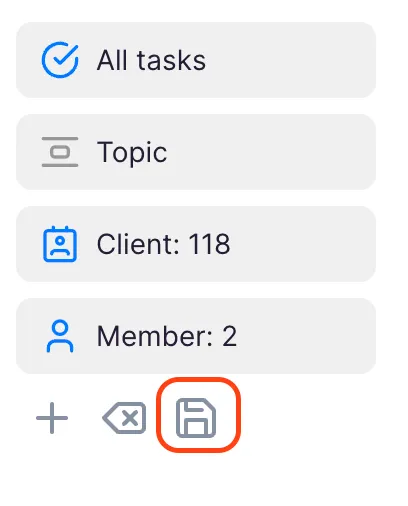
Task: Click empty area of Topic pill
Action: tap(272, 152)
